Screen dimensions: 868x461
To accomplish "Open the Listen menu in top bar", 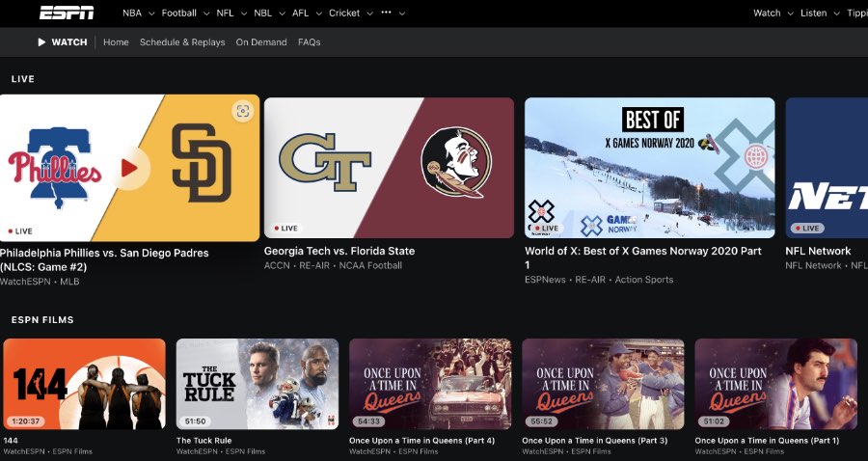I will pos(813,13).
